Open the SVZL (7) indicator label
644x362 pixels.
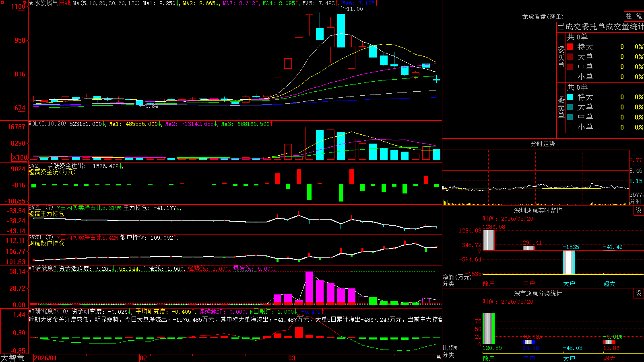click(41, 208)
